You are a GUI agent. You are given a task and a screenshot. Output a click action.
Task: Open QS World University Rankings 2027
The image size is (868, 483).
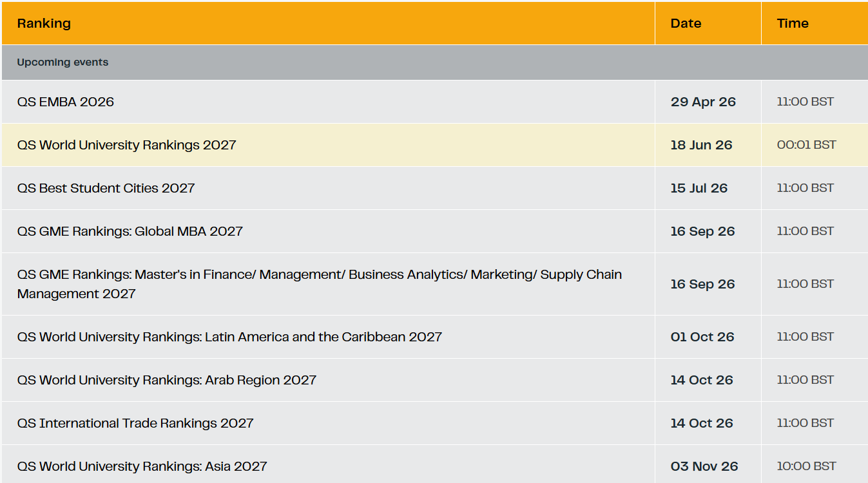pos(127,145)
